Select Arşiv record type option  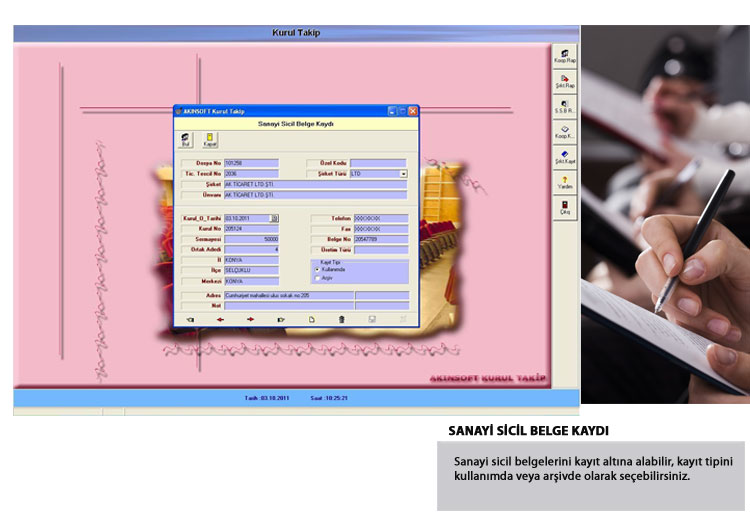coord(318,278)
